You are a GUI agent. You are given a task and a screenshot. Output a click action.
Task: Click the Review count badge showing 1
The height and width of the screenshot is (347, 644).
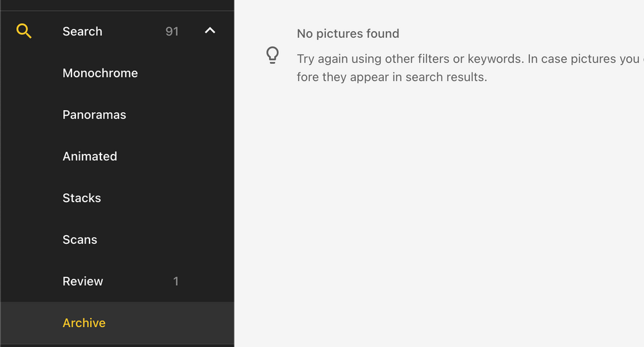176,281
